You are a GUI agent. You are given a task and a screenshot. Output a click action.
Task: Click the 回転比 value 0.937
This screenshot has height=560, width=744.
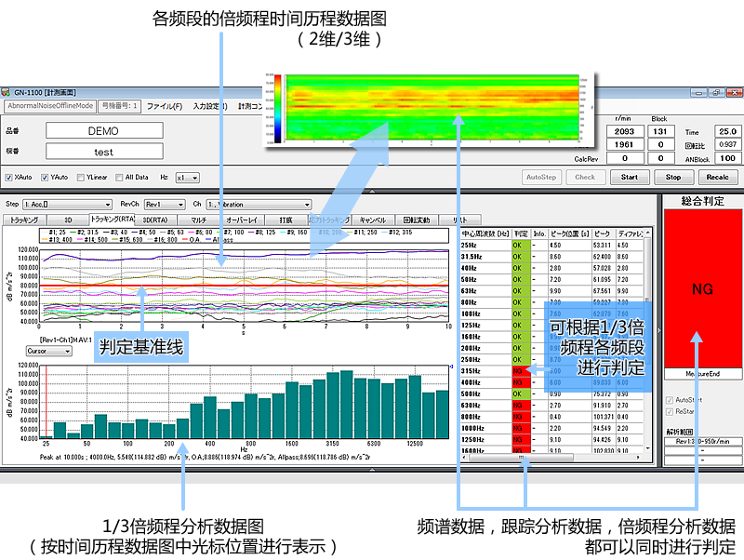click(727, 145)
